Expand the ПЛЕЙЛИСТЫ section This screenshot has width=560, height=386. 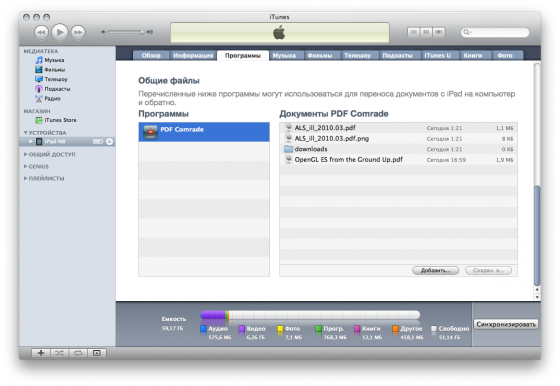point(25,179)
